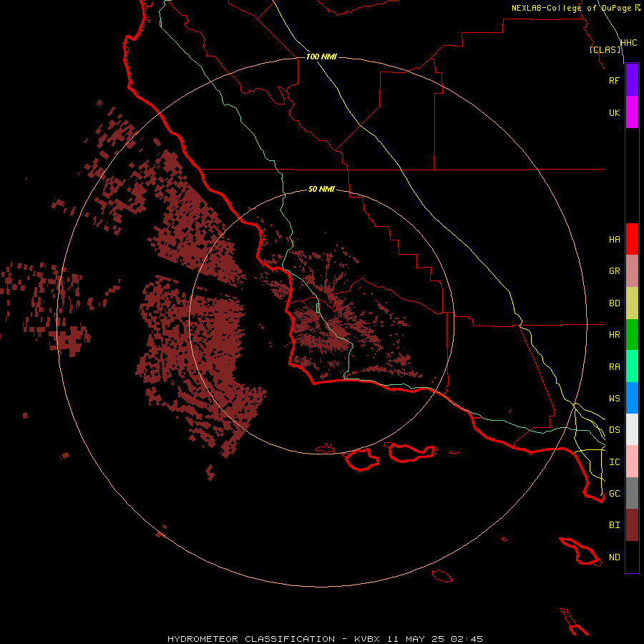644x644 pixels.
Task: Click the green HR heavy rain swatch
Action: tap(632, 335)
